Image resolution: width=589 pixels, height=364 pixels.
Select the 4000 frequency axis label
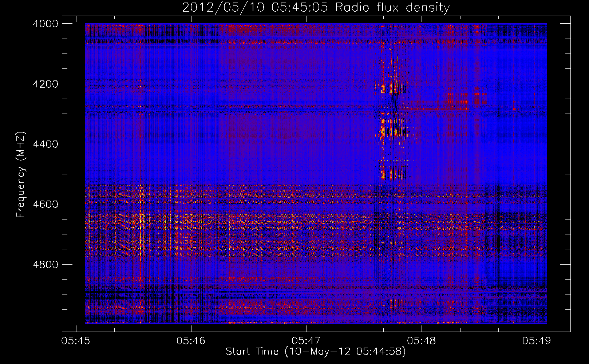pos(46,24)
